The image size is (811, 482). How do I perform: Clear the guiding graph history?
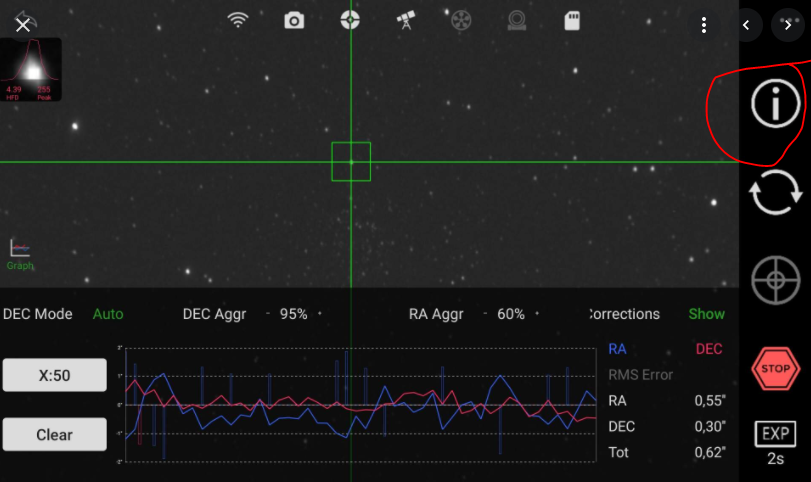tap(55, 434)
